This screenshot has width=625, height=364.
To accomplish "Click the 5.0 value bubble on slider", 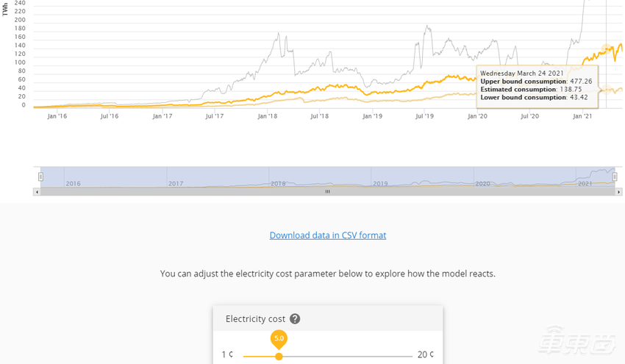I will point(279,338).
